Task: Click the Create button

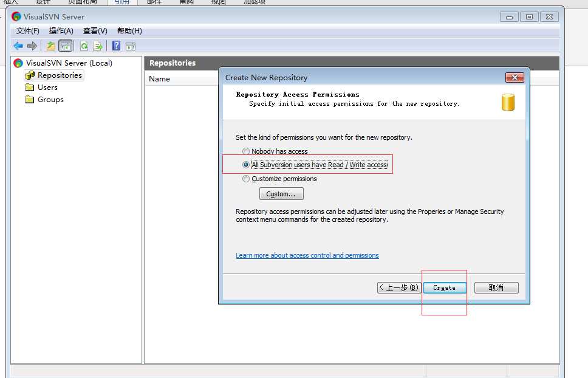Action: (x=445, y=287)
